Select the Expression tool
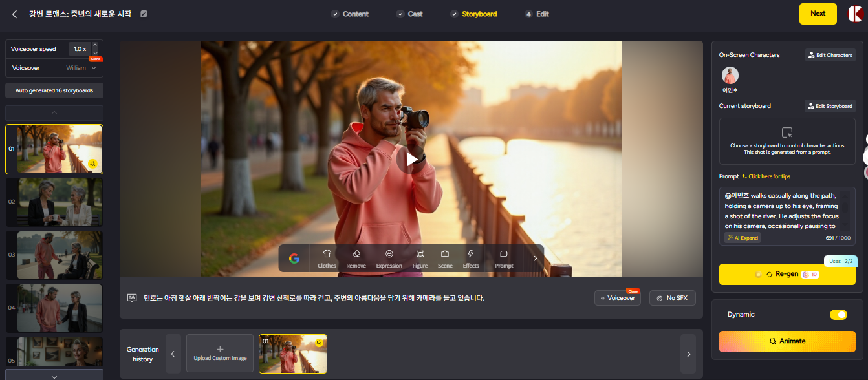The width and height of the screenshot is (868, 380). point(389,258)
